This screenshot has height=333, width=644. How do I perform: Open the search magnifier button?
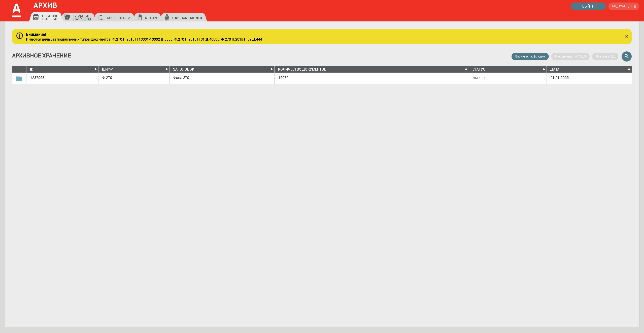click(x=626, y=56)
